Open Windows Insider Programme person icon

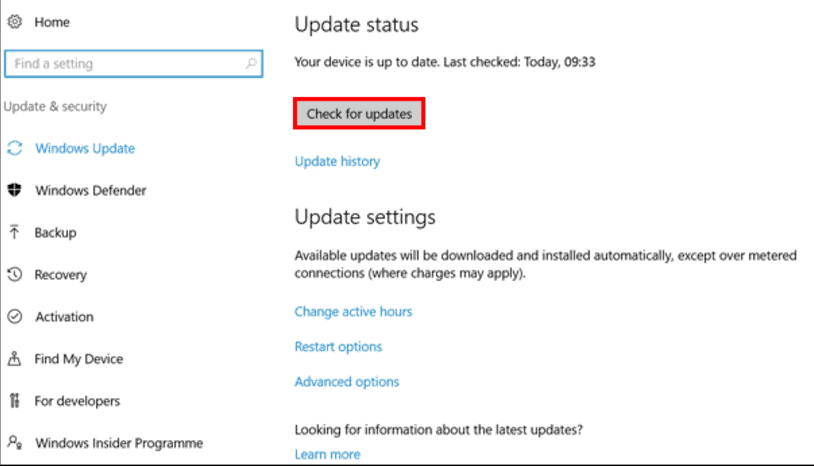tap(15, 442)
